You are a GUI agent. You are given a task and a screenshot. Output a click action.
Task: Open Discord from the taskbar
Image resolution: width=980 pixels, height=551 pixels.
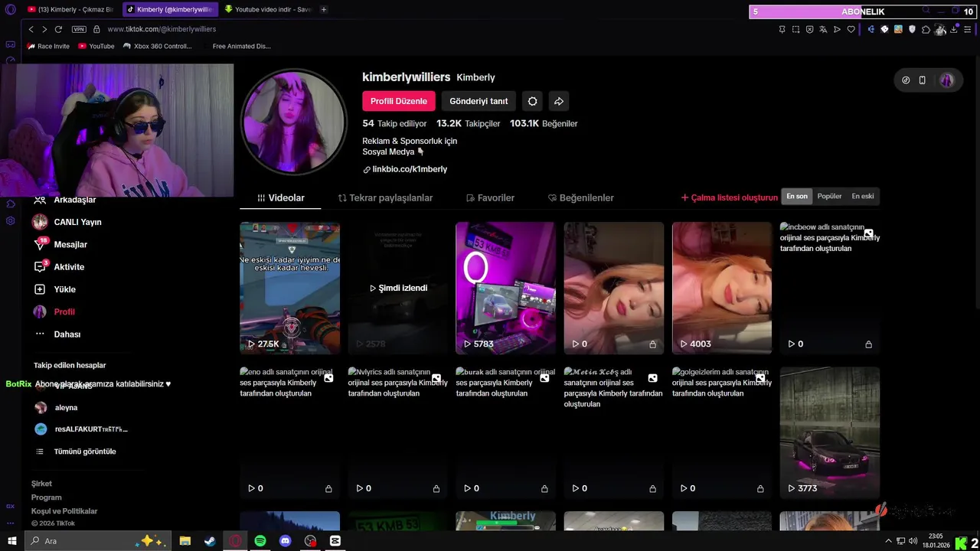(286, 541)
